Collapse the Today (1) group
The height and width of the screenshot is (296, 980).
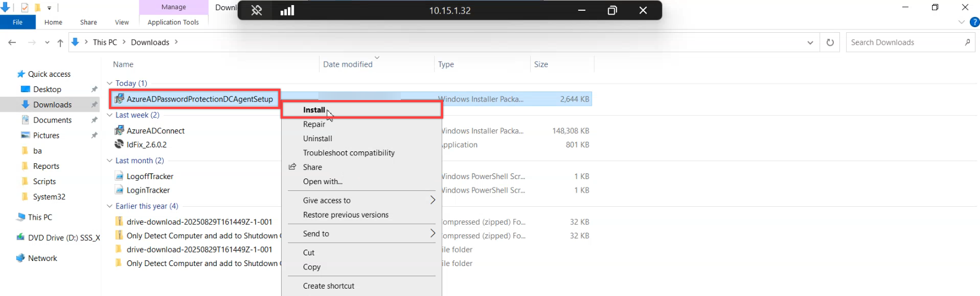tap(110, 84)
